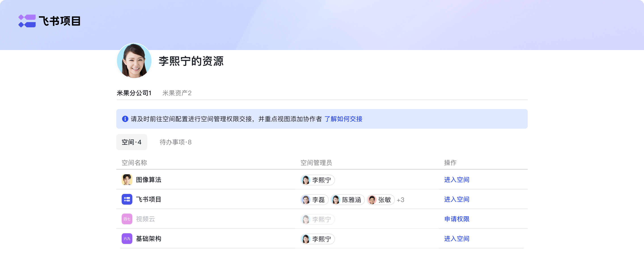This screenshot has width=644, height=273.
Task: Click the 视频云 space icon
Action: click(x=127, y=219)
